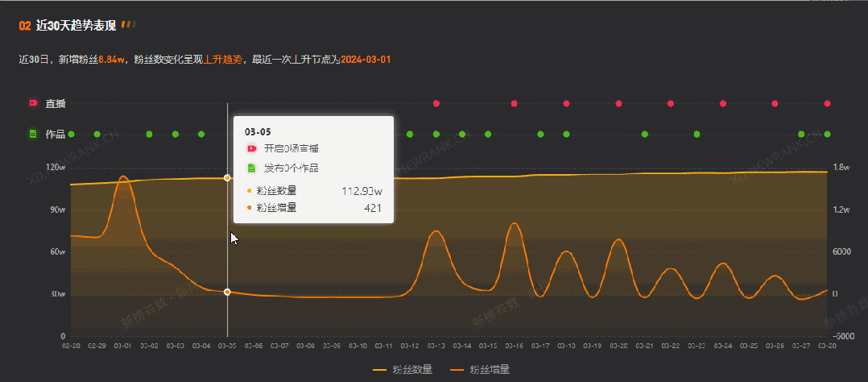Click the green works dot for 03-17
This screenshot has height=382, width=868.
540,134
